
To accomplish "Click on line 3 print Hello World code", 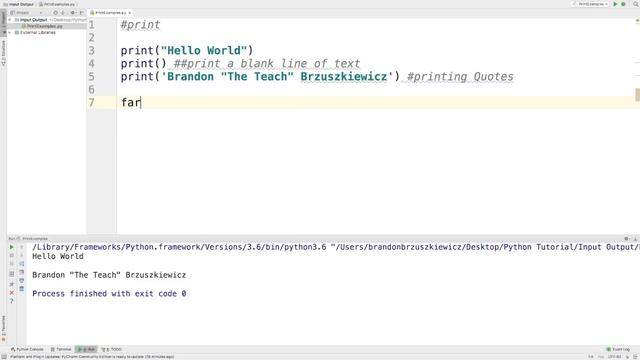I will [x=187, y=51].
